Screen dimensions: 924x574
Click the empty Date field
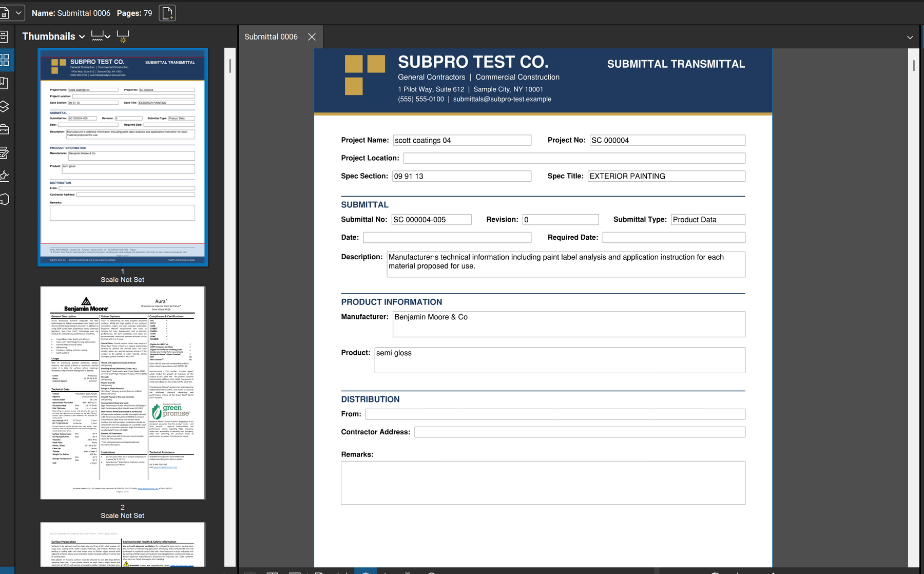[447, 237]
